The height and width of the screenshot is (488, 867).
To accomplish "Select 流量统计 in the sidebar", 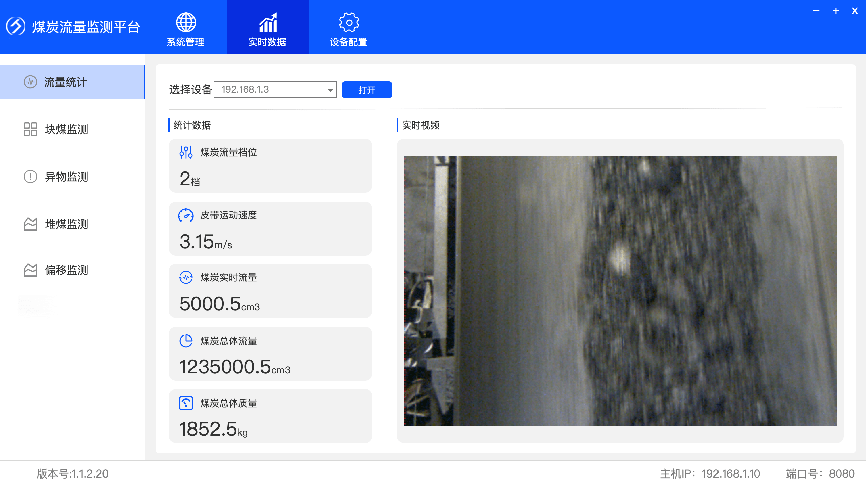I will [x=72, y=82].
